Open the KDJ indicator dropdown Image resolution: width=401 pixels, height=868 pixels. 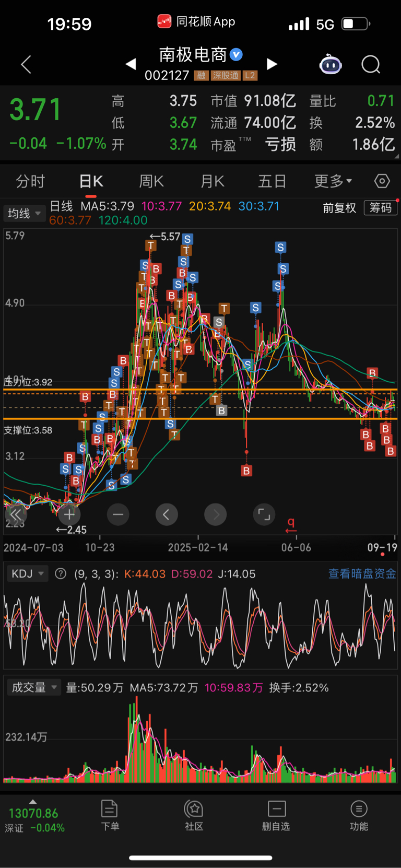27,573
